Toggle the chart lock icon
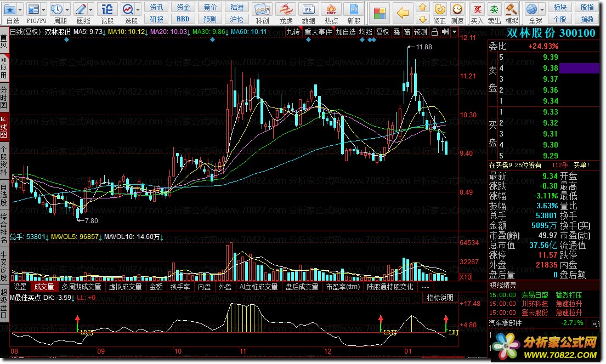Viewport: 606px width, 364px height. [x=434, y=32]
